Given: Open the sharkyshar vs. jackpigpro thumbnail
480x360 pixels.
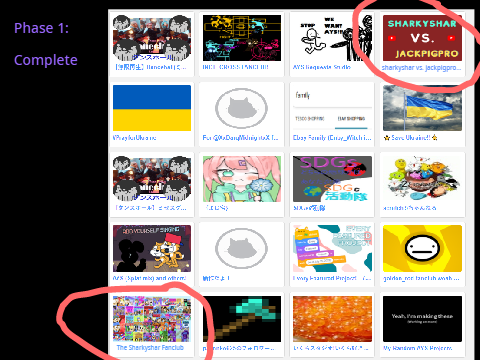Looking at the screenshot, I should (422, 38).
